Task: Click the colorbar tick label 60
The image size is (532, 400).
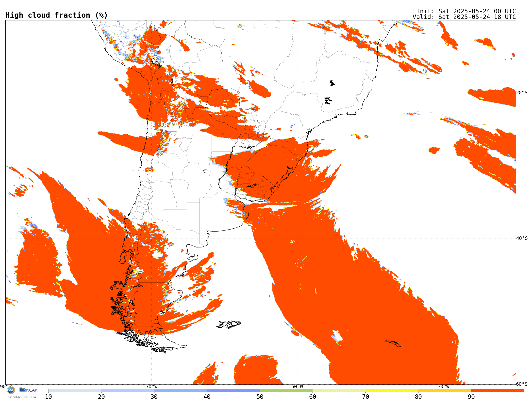Action: pos(313,397)
